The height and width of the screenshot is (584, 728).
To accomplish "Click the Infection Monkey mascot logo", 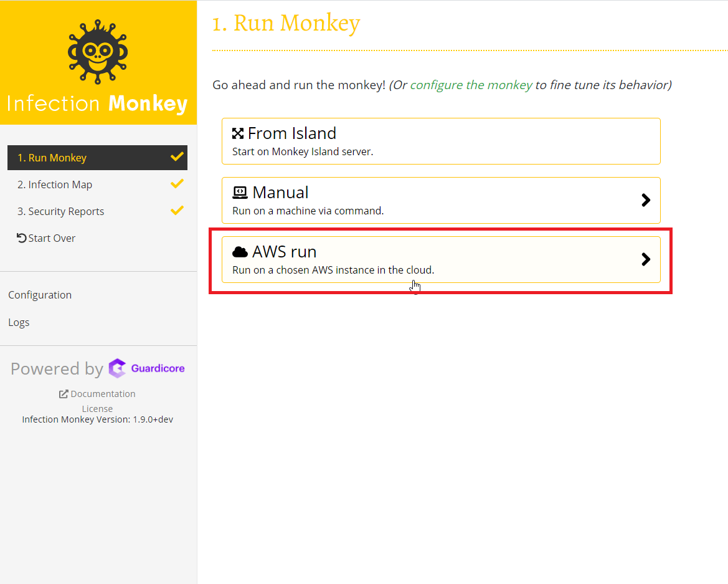I will point(98,52).
